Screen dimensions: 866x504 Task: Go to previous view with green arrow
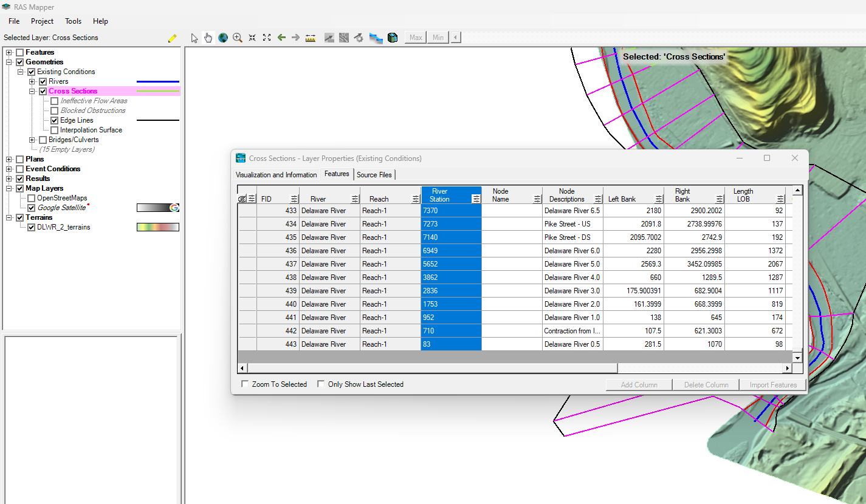point(281,38)
